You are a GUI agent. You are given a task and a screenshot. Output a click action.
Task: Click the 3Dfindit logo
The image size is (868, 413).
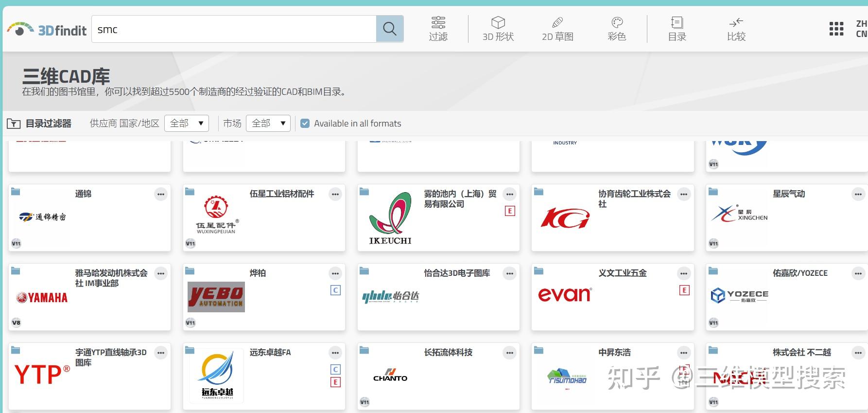[x=47, y=30]
